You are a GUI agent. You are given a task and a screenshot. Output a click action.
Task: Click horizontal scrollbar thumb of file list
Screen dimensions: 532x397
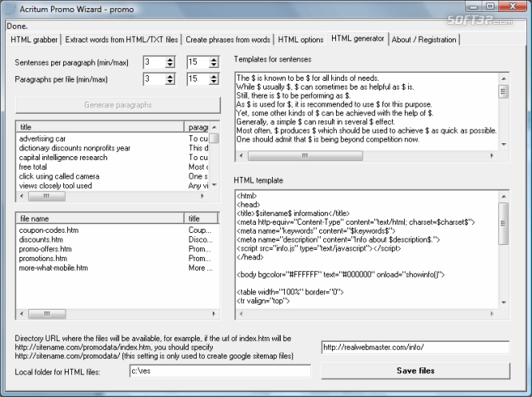[x=47, y=314]
